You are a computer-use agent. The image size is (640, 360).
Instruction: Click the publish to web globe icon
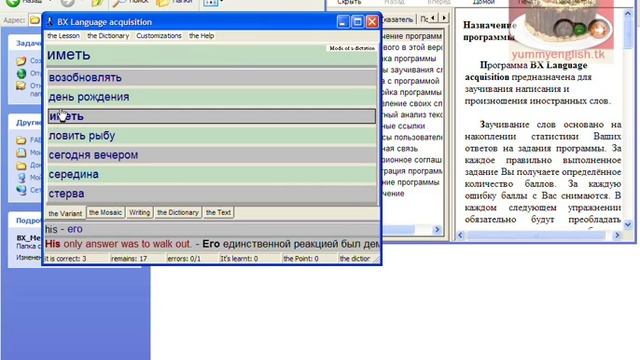click(21, 73)
